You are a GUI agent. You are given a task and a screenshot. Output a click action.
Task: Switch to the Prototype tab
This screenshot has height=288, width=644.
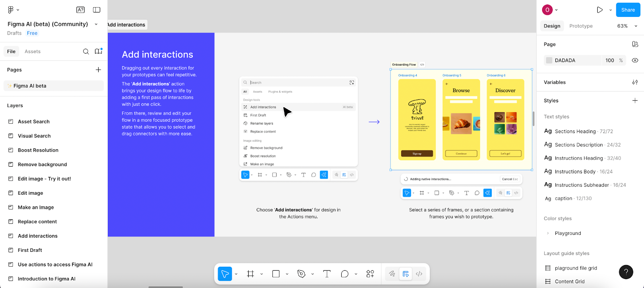pyautogui.click(x=581, y=26)
